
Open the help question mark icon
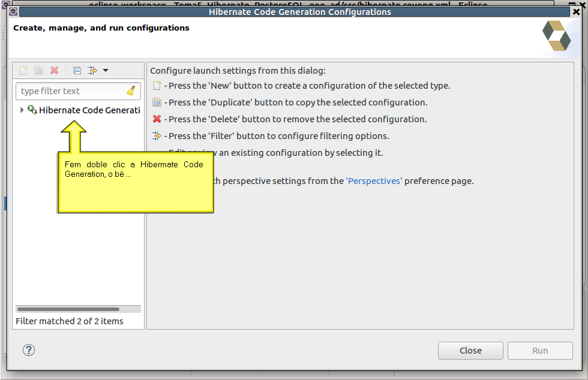coord(29,350)
